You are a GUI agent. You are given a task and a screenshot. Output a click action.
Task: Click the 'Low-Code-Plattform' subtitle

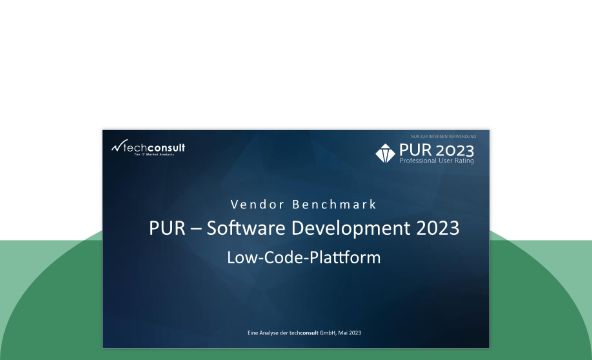coord(304,258)
